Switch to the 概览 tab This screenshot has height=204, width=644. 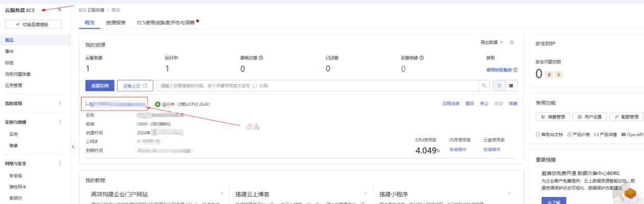click(89, 22)
